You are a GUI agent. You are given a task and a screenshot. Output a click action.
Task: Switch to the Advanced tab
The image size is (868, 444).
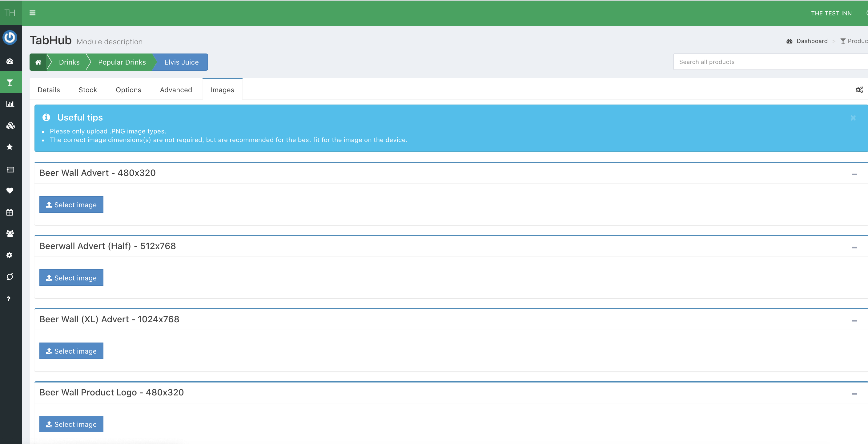coord(176,90)
